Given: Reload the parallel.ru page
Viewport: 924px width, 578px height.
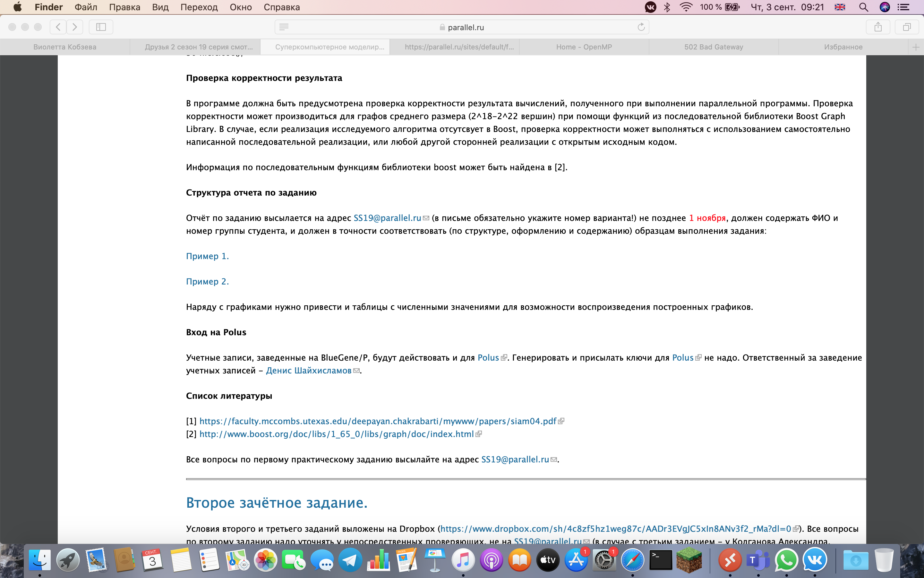Looking at the screenshot, I should (641, 27).
